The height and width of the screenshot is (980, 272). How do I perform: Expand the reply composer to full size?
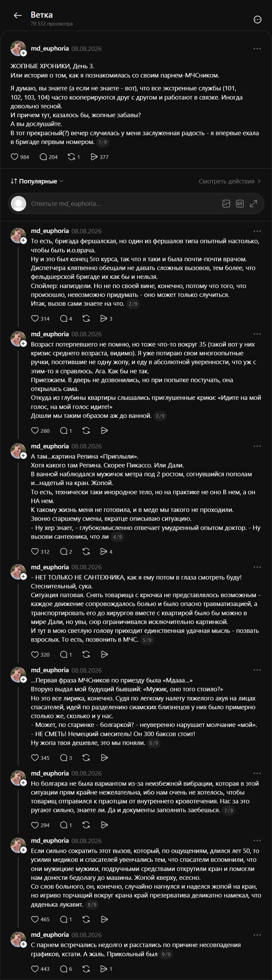253,203
